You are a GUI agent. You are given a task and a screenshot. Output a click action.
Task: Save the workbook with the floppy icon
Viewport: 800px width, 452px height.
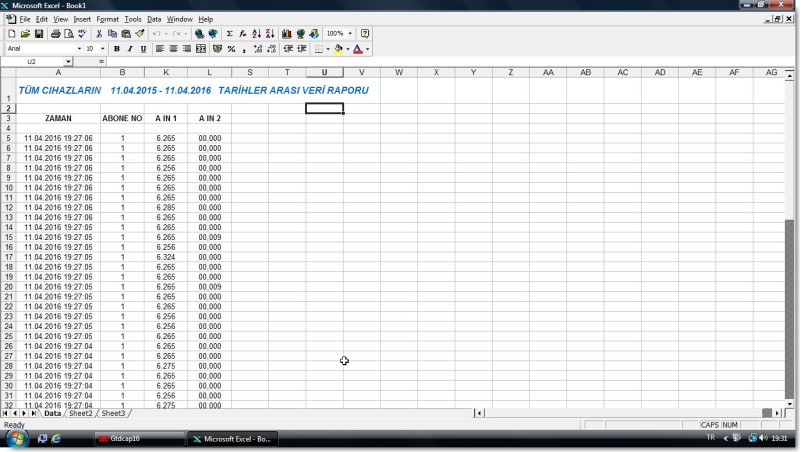[39, 34]
